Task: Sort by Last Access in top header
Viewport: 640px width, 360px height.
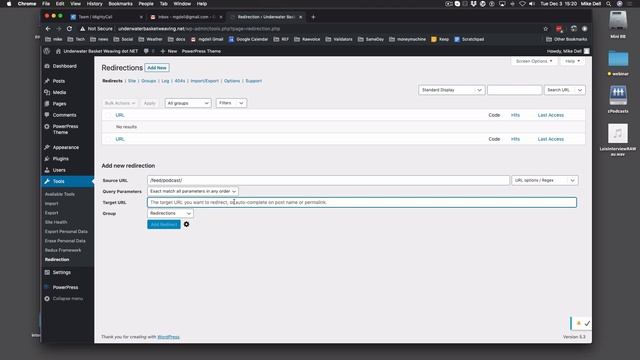Action: (x=551, y=115)
